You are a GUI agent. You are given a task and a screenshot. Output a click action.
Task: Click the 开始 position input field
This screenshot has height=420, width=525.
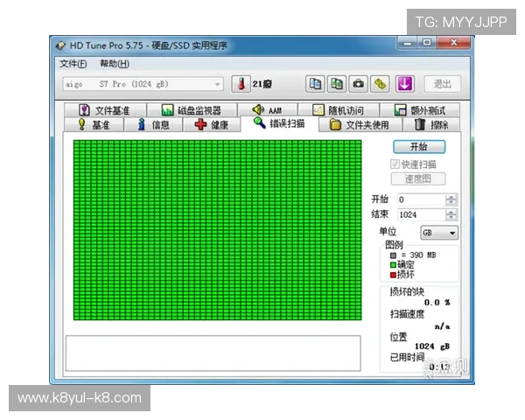pyautogui.click(x=422, y=199)
